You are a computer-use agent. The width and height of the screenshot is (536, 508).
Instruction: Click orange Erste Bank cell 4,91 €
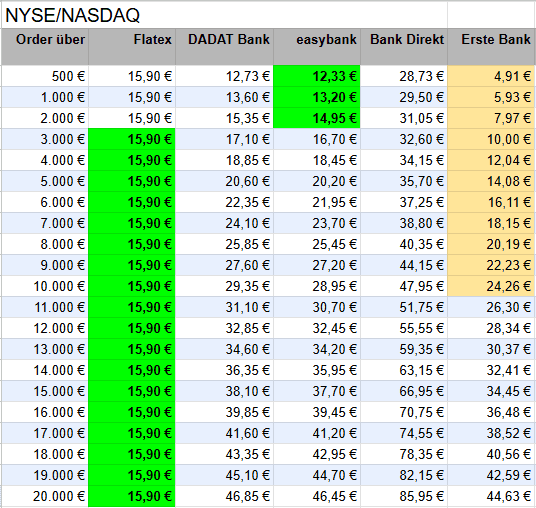pos(492,76)
